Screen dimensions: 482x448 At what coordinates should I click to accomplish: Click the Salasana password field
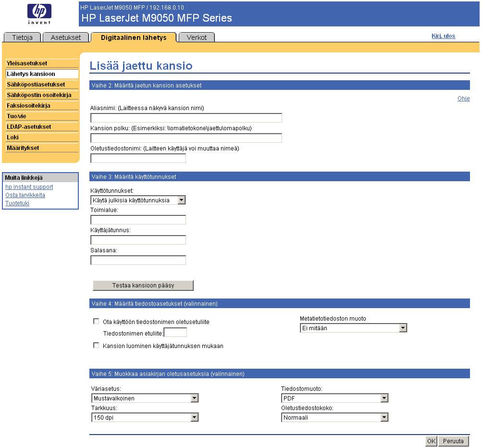coord(138,260)
